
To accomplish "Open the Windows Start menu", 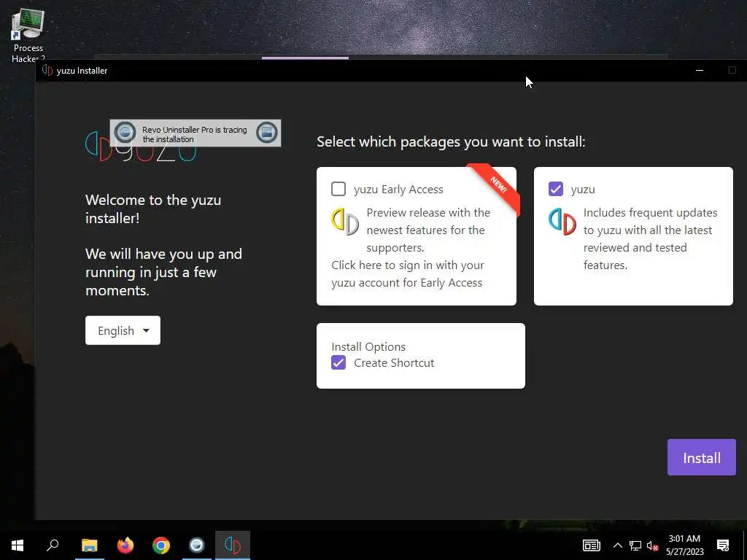I will [x=18, y=545].
